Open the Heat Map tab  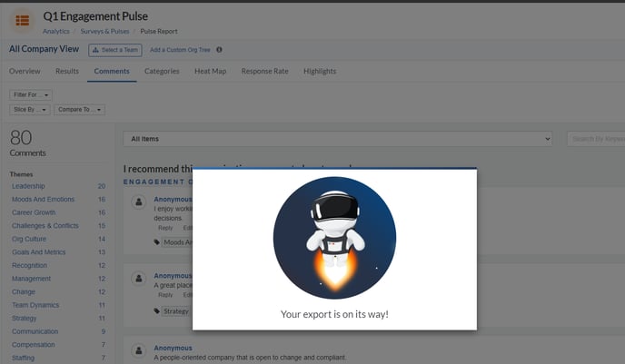click(210, 72)
